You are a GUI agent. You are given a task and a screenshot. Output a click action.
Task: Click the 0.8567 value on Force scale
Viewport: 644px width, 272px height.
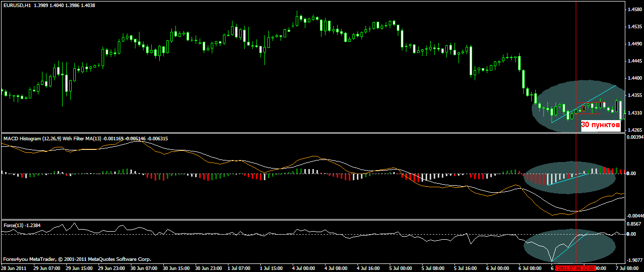click(x=634, y=224)
